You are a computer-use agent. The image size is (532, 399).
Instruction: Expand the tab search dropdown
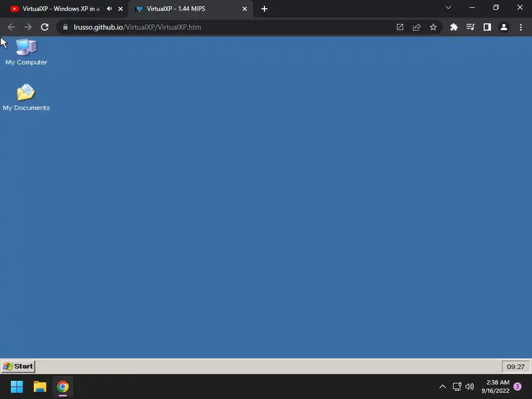448,7
